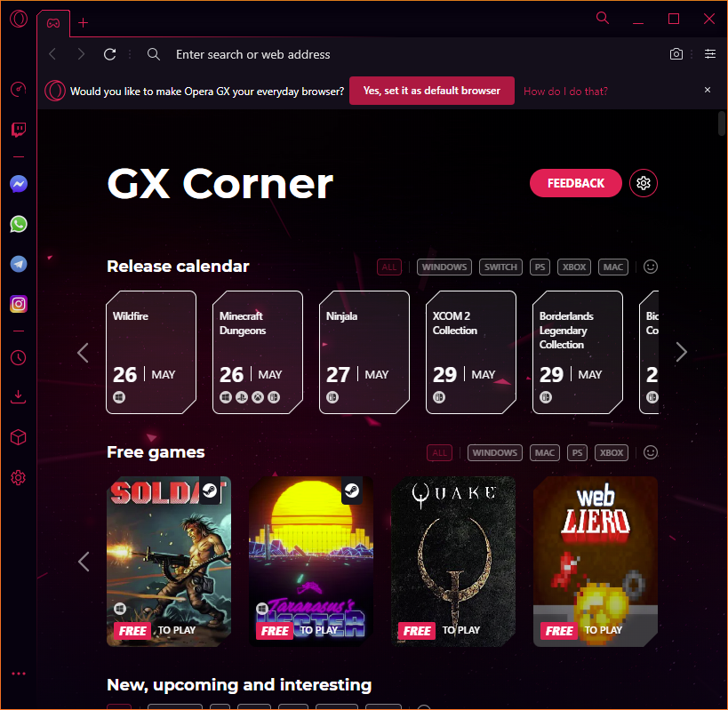Open the Wildfire release card

pyautogui.click(x=151, y=352)
